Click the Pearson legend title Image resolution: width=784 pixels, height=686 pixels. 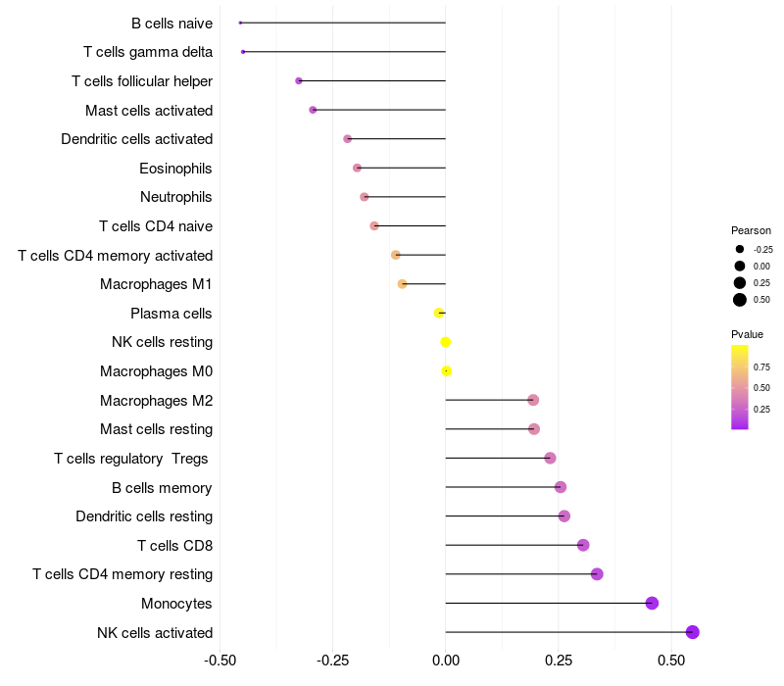751,230
